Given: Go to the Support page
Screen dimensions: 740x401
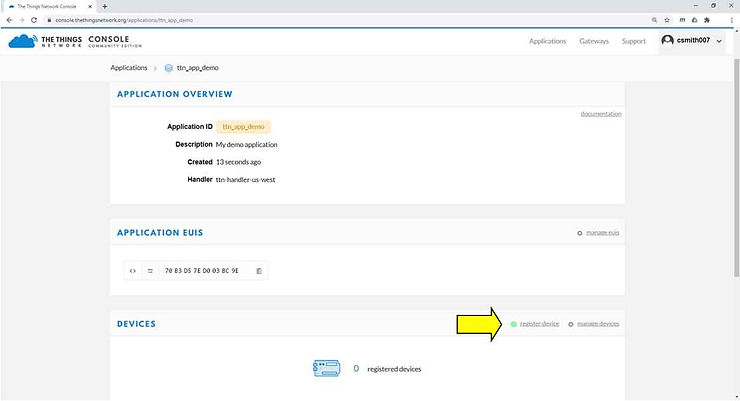Looking at the screenshot, I should [x=633, y=41].
